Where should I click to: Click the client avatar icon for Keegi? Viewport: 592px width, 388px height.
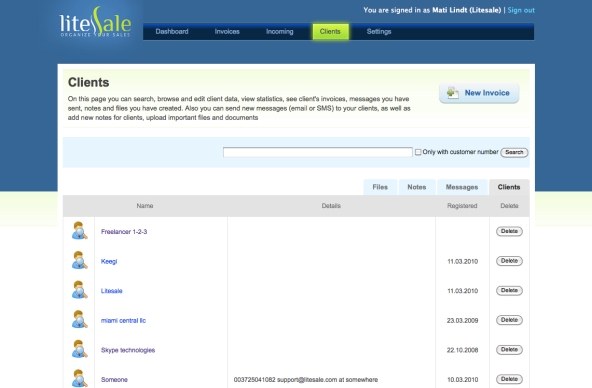(x=79, y=260)
